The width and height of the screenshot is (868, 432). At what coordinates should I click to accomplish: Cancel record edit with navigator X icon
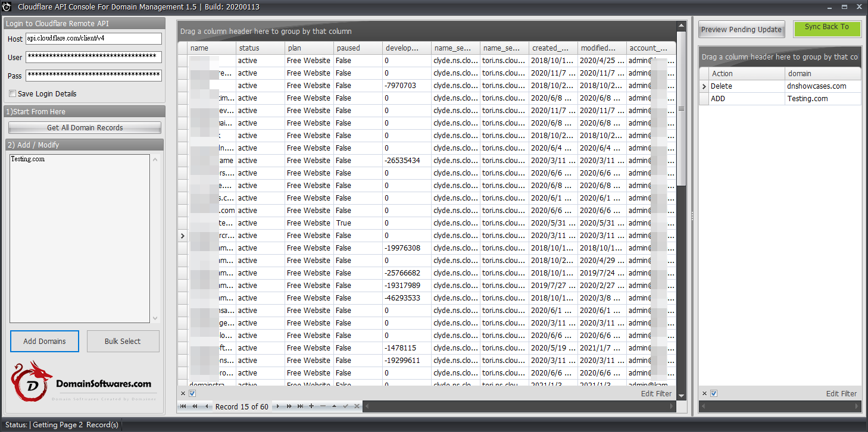pyautogui.click(x=357, y=406)
